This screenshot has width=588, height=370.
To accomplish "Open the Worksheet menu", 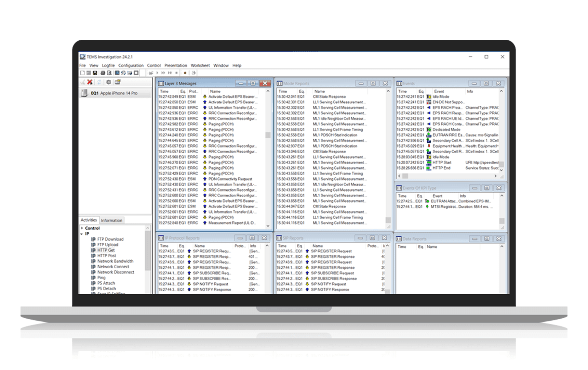I will (x=200, y=65).
